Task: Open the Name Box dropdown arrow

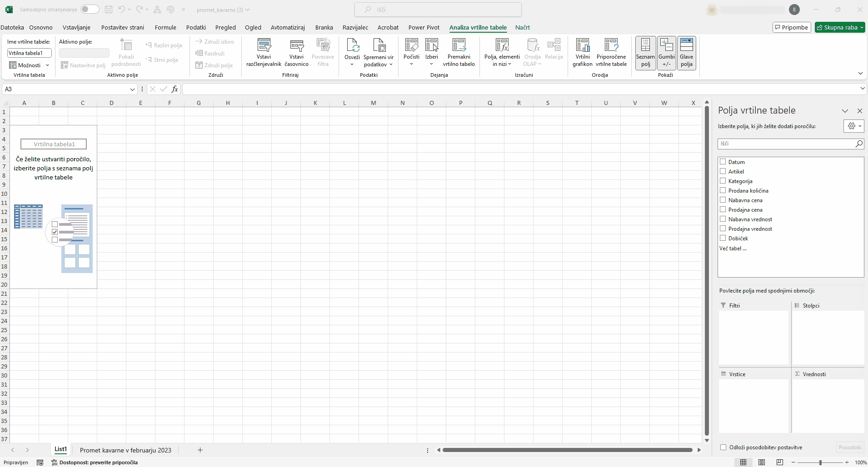Action: pyautogui.click(x=132, y=89)
